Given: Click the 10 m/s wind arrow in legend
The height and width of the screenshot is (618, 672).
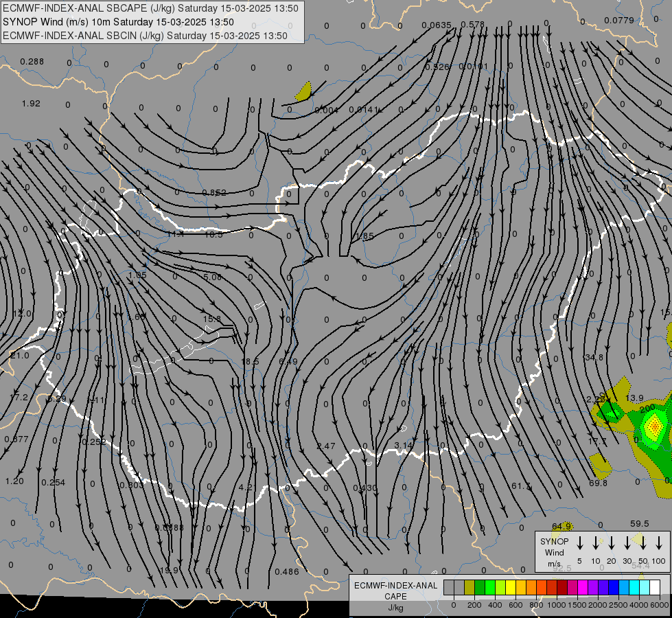Looking at the screenshot, I should [596, 543].
